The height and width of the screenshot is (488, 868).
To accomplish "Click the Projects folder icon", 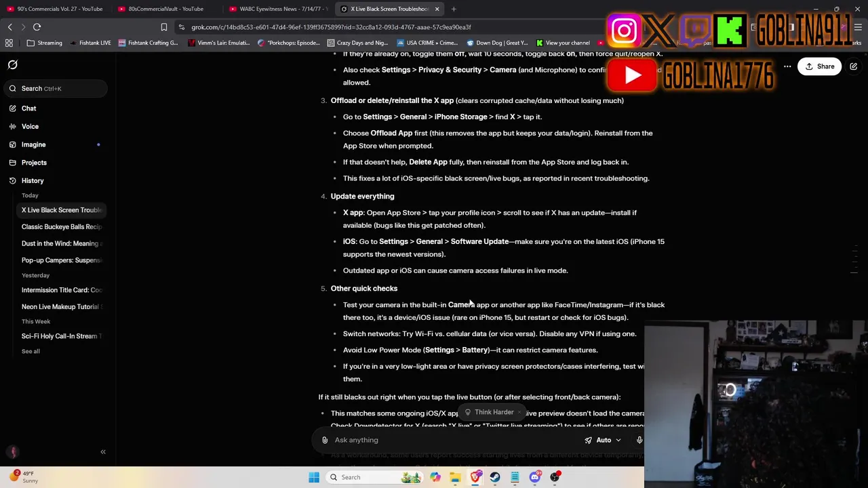I will (x=12, y=163).
